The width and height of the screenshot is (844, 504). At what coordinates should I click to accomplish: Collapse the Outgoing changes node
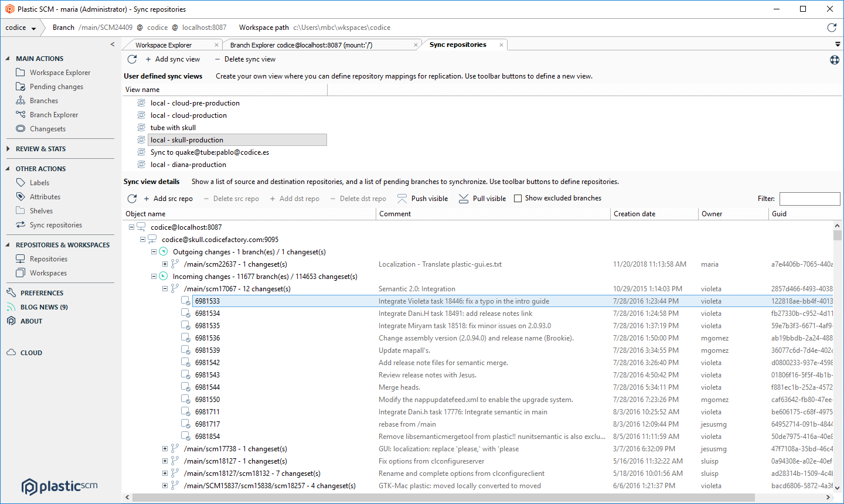tap(154, 252)
